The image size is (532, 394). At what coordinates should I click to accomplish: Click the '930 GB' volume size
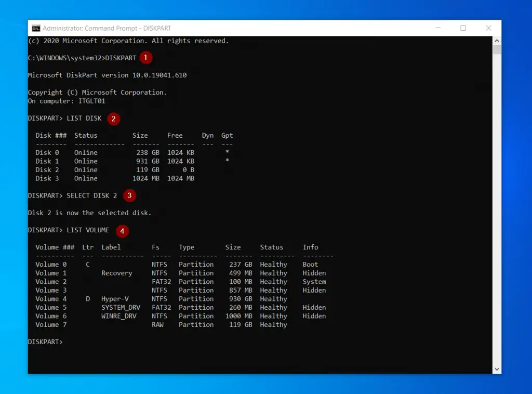[241, 299]
